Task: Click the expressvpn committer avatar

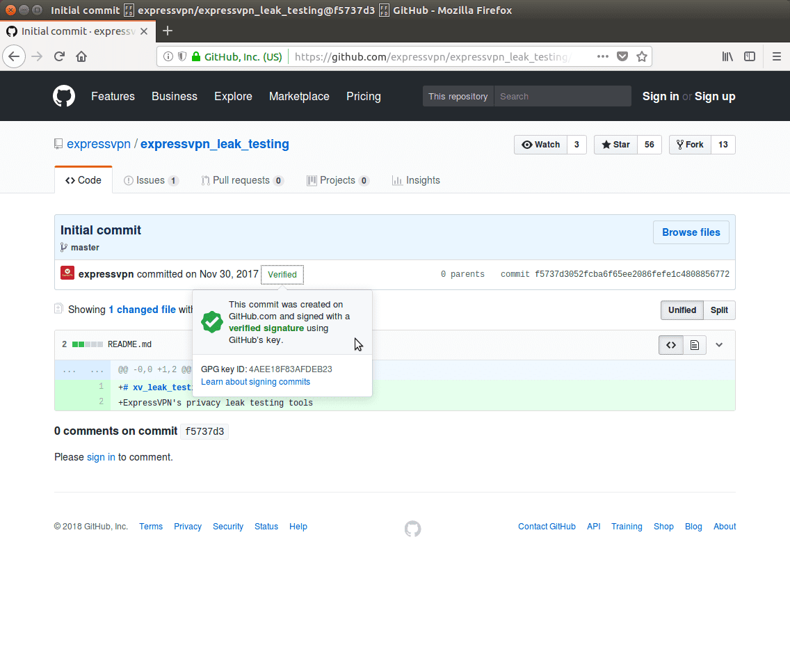Action: (x=67, y=273)
